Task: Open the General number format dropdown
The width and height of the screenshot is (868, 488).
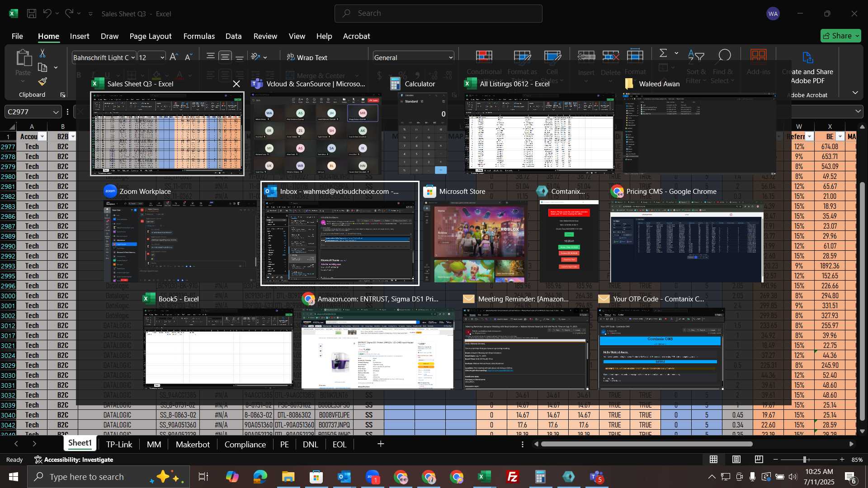Action: [451, 57]
